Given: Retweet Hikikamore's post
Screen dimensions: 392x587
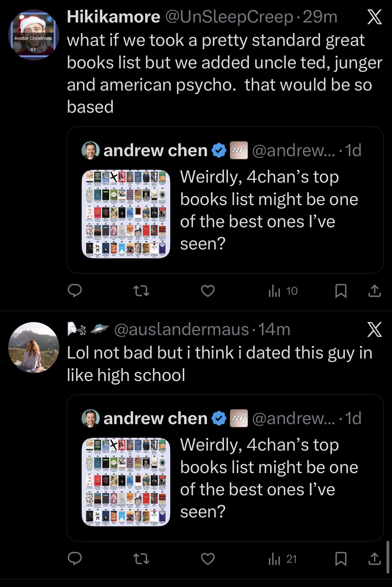Looking at the screenshot, I should click(x=141, y=291).
